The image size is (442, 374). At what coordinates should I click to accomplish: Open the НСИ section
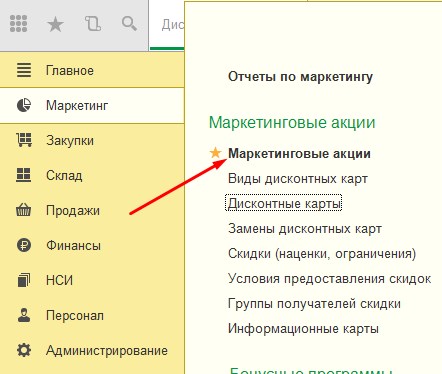point(92,280)
